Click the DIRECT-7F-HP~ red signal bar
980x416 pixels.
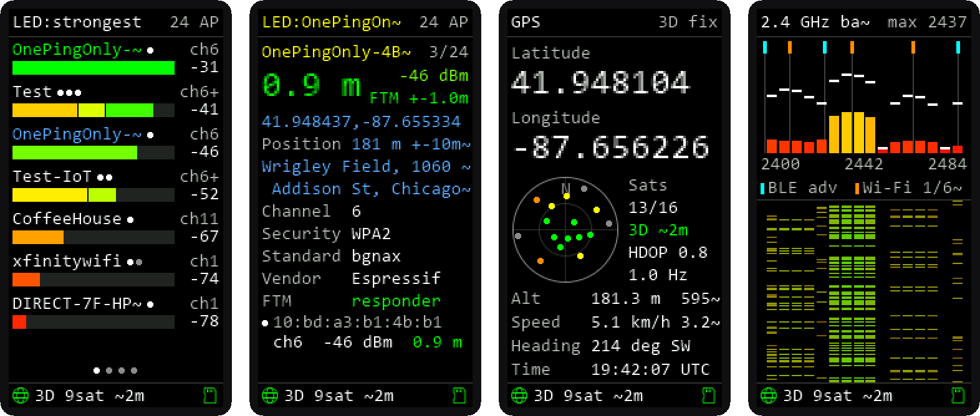tap(94, 322)
